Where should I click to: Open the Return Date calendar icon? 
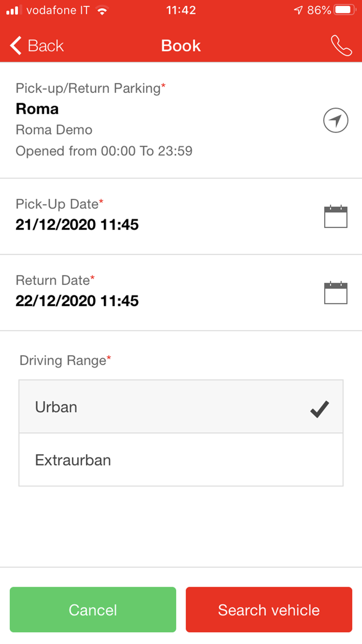tap(335, 292)
